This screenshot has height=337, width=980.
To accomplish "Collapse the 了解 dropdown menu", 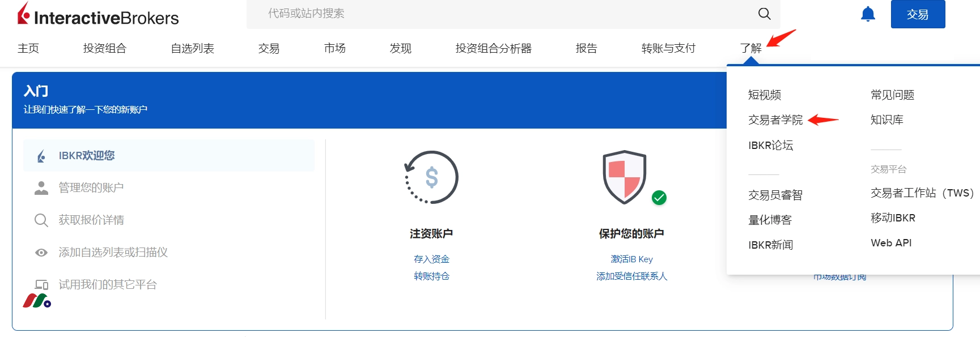I will [751, 49].
